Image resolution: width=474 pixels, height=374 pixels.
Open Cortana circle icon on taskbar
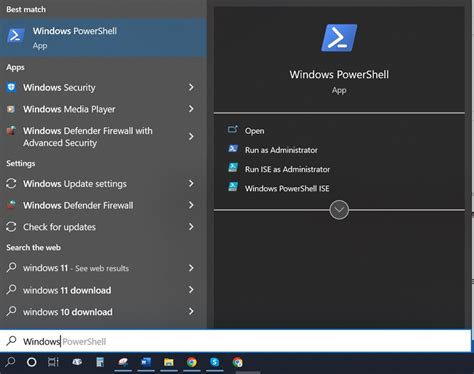click(x=32, y=362)
